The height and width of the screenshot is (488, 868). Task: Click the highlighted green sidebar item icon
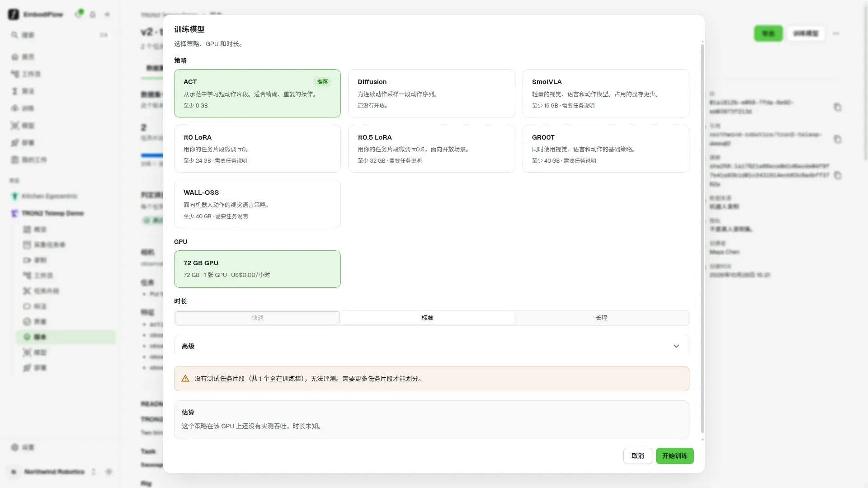(27, 337)
